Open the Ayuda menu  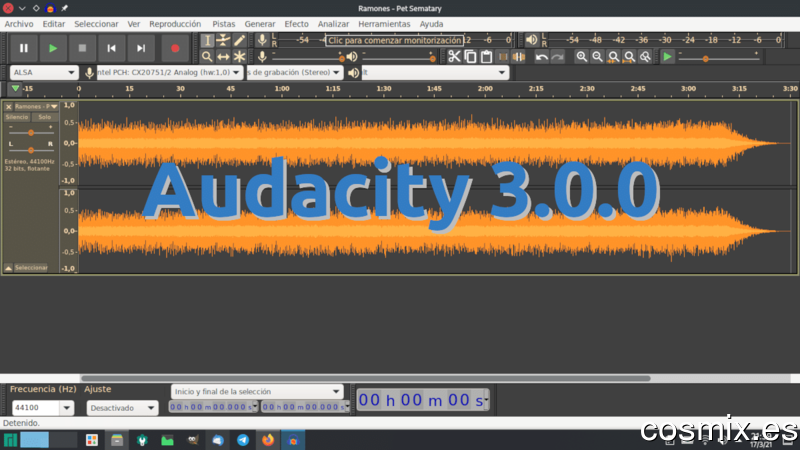431,24
